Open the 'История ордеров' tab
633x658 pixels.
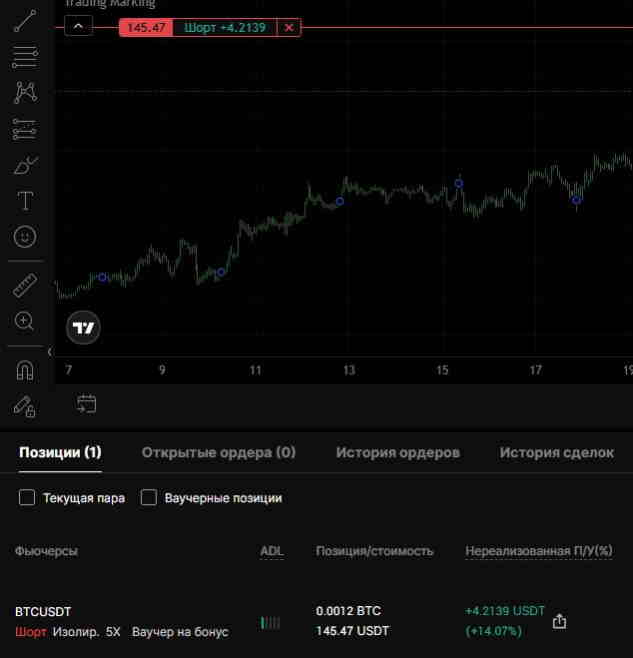(x=397, y=453)
